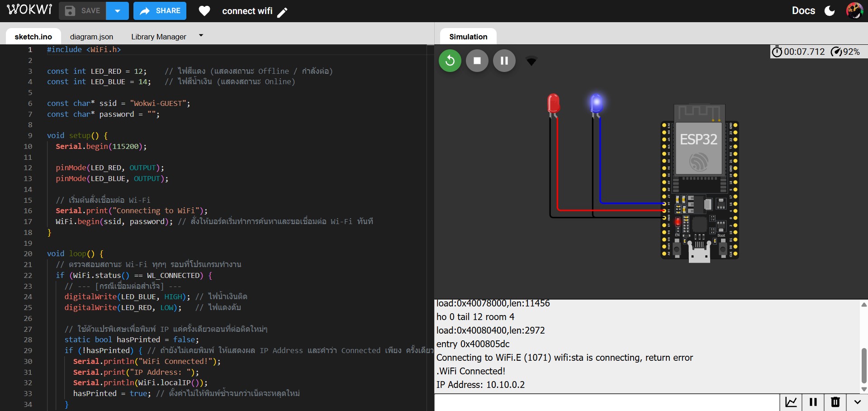The image size is (868, 411).
Task: Open the Docs link
Action: [803, 11]
